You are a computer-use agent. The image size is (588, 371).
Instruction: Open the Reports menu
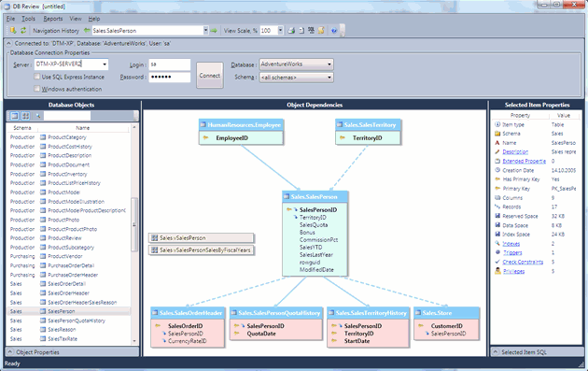tap(53, 19)
